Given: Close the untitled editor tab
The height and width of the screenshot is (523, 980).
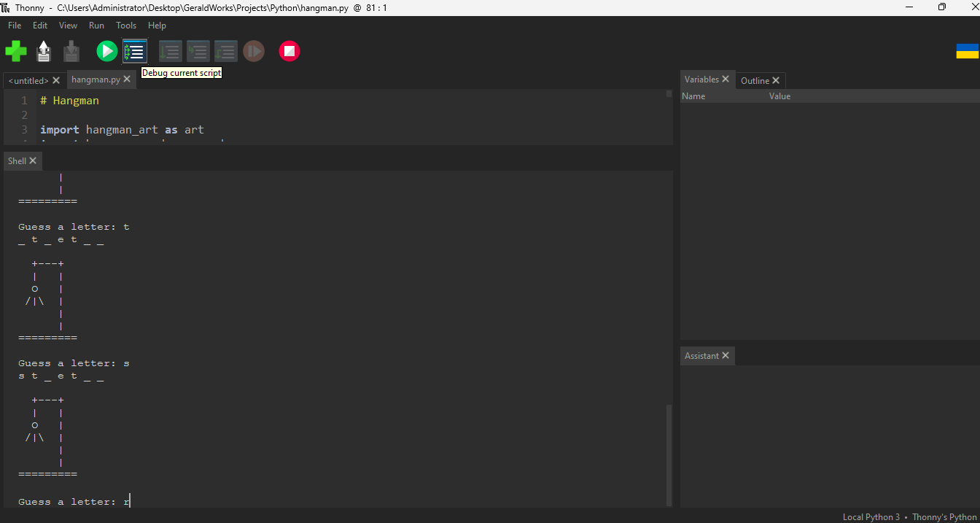Looking at the screenshot, I should click(56, 81).
